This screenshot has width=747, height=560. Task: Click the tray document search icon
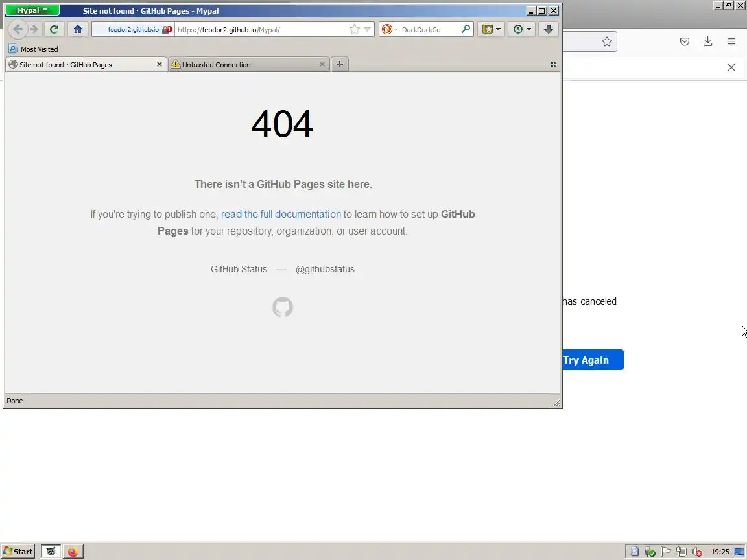pos(635,552)
